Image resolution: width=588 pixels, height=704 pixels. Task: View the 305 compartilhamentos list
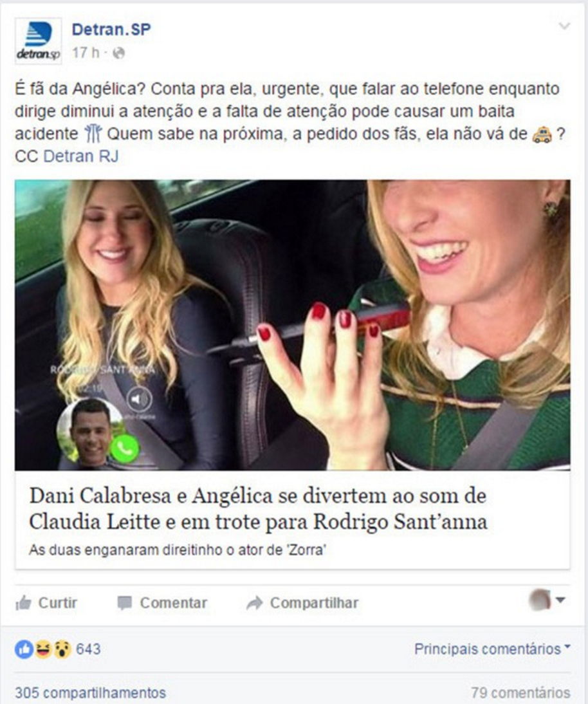pyautogui.click(x=91, y=693)
